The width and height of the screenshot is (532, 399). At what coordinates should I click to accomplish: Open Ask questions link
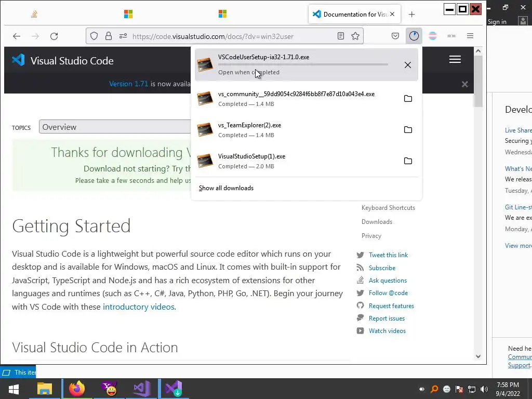tap(388, 281)
